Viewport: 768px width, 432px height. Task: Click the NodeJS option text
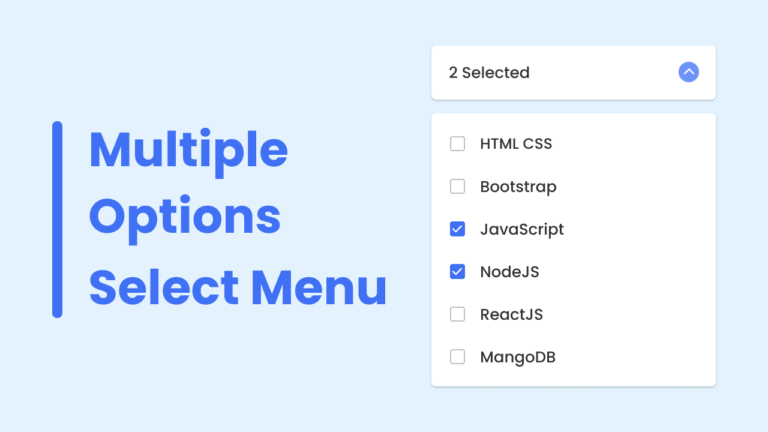(510, 271)
